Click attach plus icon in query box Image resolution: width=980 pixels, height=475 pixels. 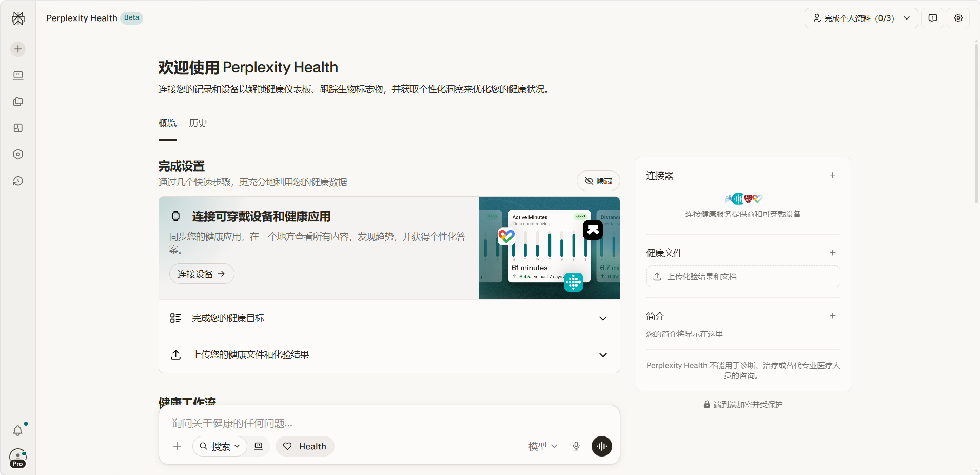pos(177,446)
